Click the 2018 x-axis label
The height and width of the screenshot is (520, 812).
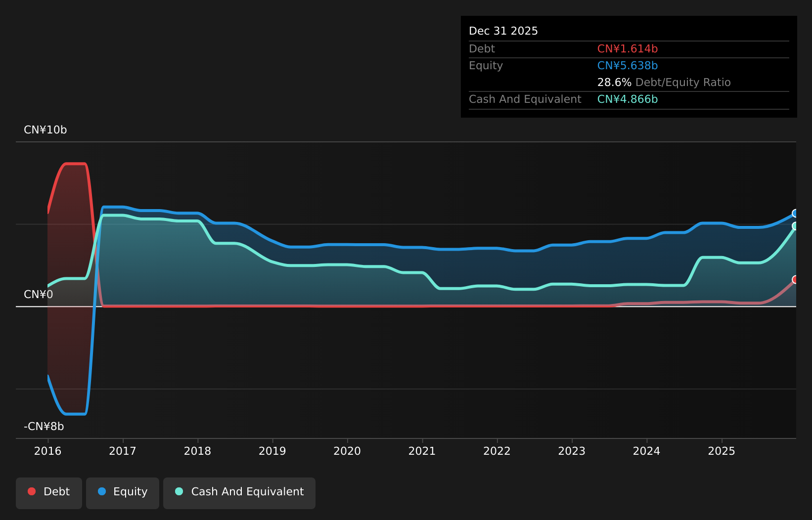(197, 451)
